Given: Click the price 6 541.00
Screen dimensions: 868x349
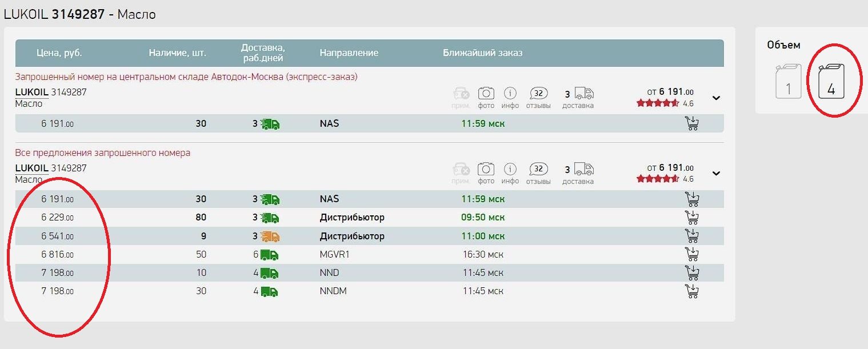Looking at the screenshot, I should [x=57, y=236].
